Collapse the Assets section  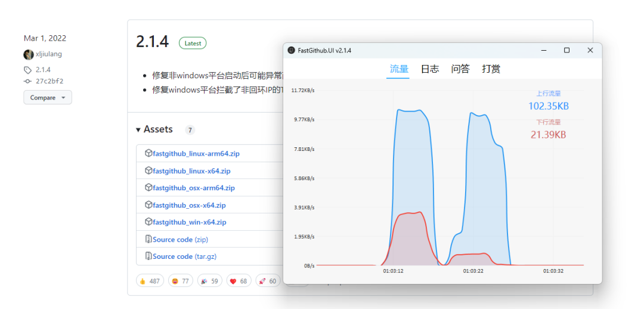[x=154, y=129]
